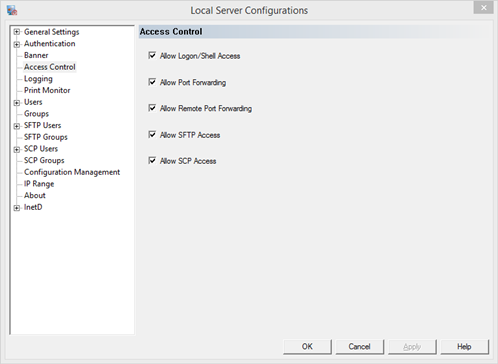Click the Cancel button

tap(360, 347)
